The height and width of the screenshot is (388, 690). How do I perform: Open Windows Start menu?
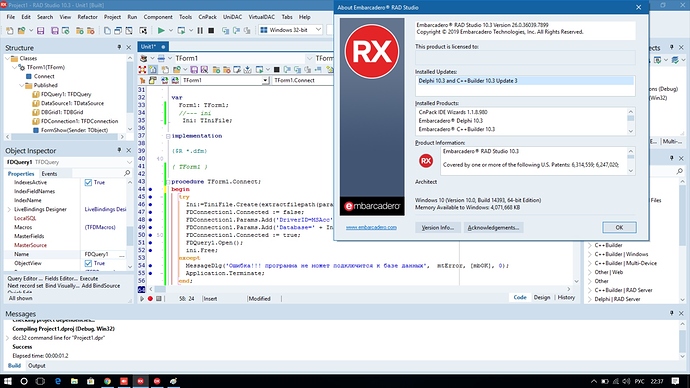(7, 381)
